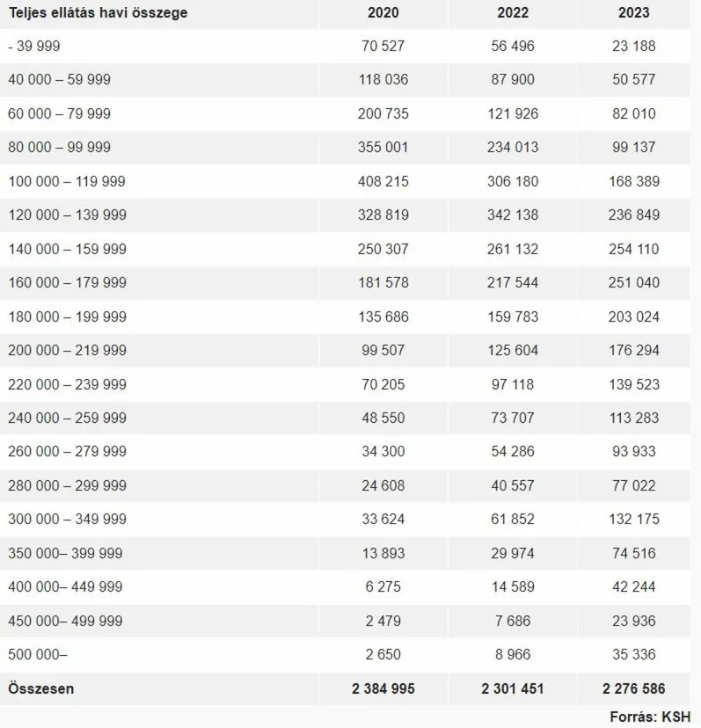This screenshot has height=728, width=701.
Task: Select the '200 000 – 219 999' row label
Action: (x=67, y=350)
